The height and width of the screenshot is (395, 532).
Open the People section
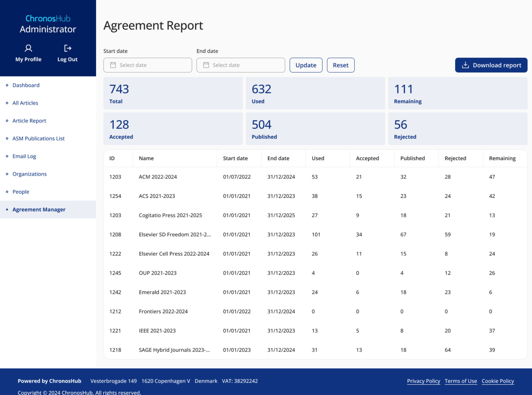click(x=21, y=192)
